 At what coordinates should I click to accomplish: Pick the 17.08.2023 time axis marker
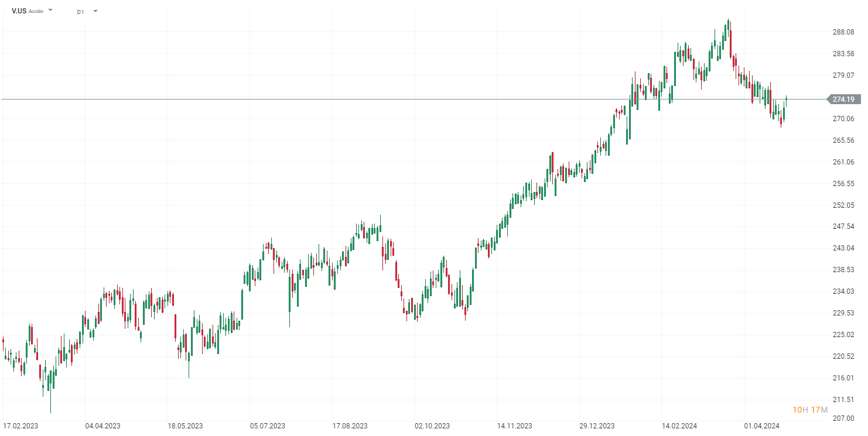click(350, 425)
